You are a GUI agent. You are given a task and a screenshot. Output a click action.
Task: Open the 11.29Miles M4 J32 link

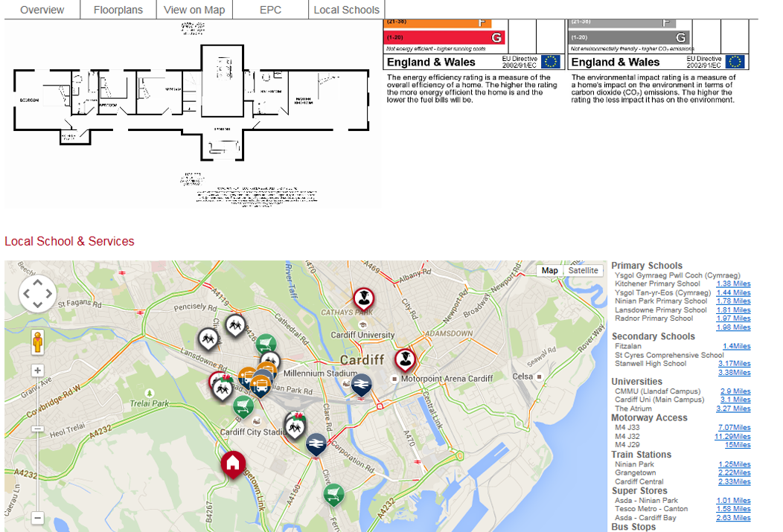tap(732, 437)
